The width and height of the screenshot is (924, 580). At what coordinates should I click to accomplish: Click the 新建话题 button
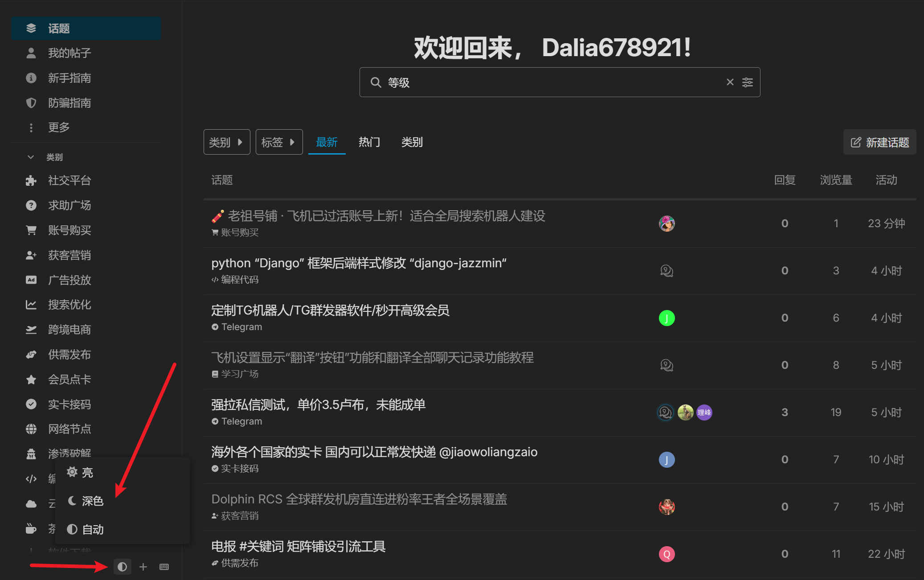pyautogui.click(x=879, y=142)
